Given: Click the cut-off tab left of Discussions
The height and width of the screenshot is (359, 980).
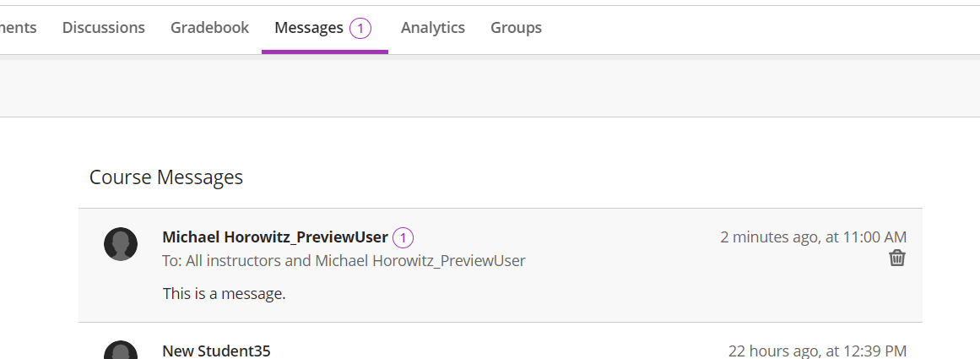Looking at the screenshot, I should click(x=18, y=28).
